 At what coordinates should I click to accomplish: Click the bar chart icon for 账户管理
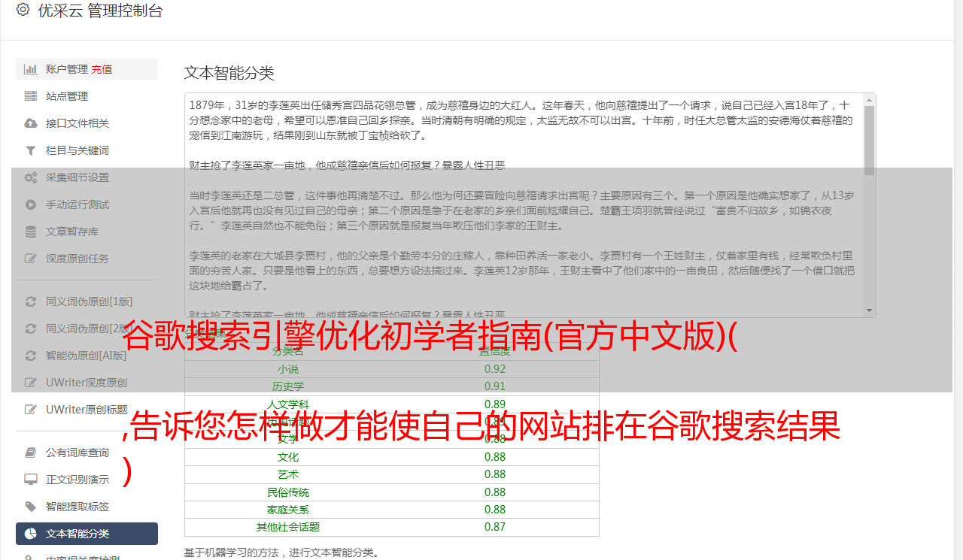[x=31, y=69]
